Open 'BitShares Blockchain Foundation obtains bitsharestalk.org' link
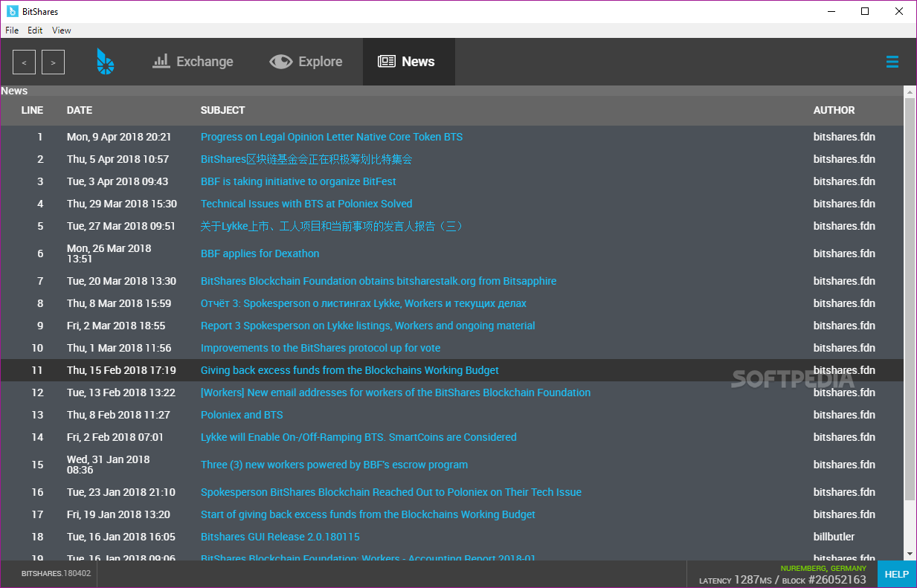The width and height of the screenshot is (917, 588). click(x=379, y=281)
